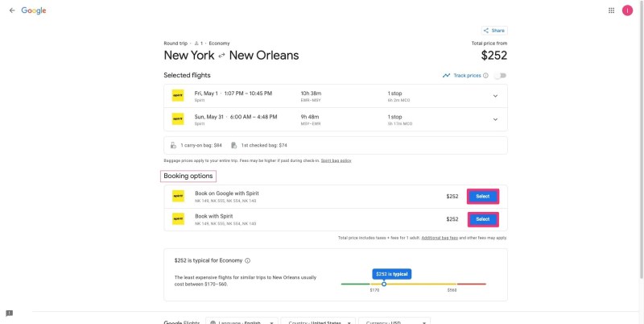
Task: Open the Google apps grid
Action: [x=611, y=10]
